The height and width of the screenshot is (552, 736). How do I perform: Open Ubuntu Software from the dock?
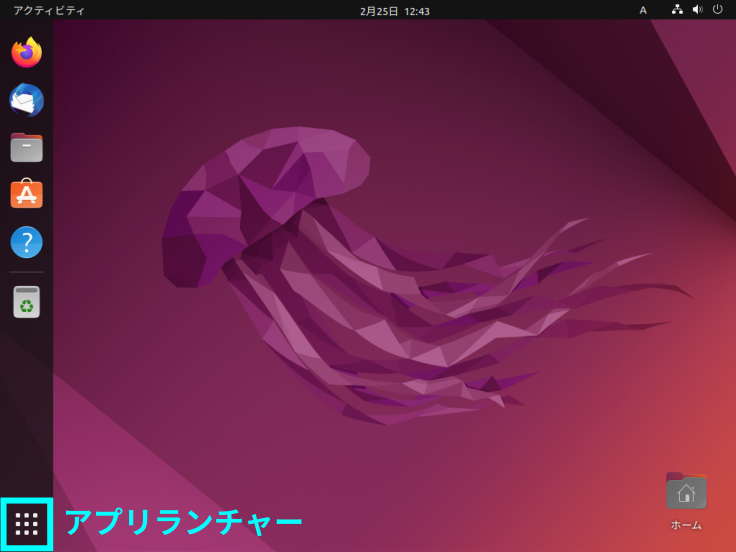pos(27,193)
